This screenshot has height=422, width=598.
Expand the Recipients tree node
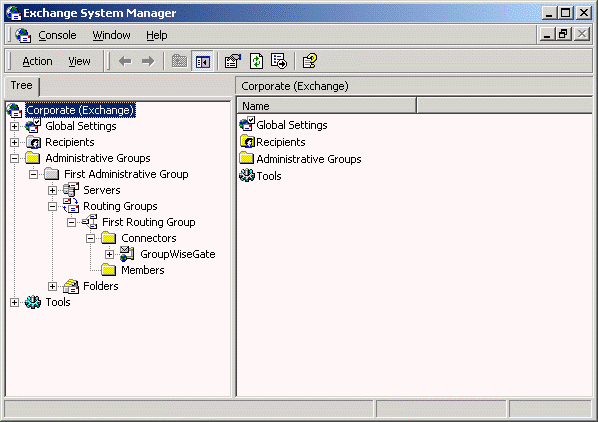point(14,142)
